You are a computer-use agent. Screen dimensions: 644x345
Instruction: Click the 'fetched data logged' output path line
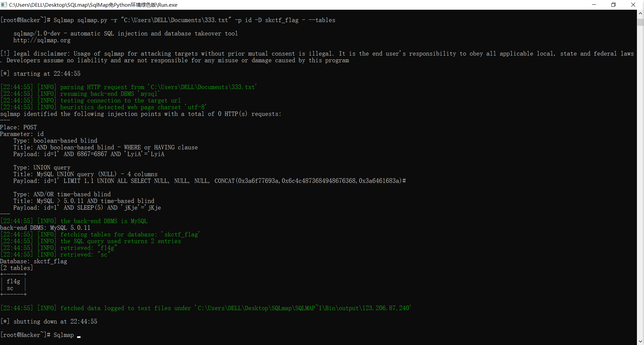tap(206, 308)
